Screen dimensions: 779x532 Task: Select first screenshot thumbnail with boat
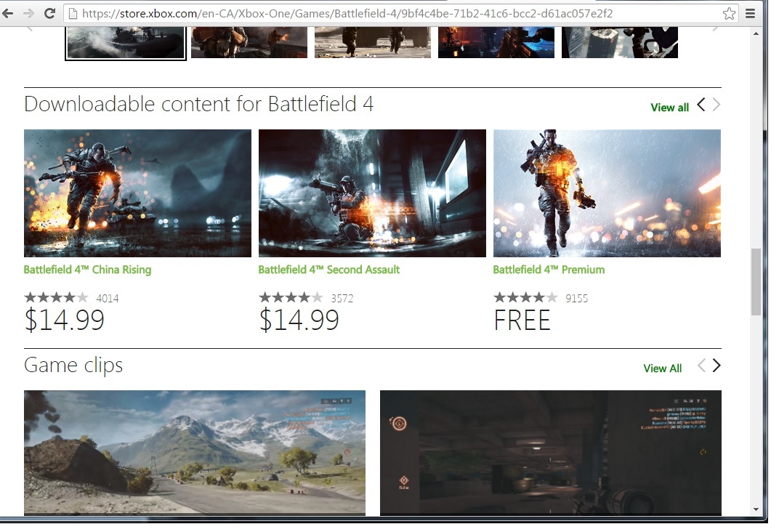point(126,43)
